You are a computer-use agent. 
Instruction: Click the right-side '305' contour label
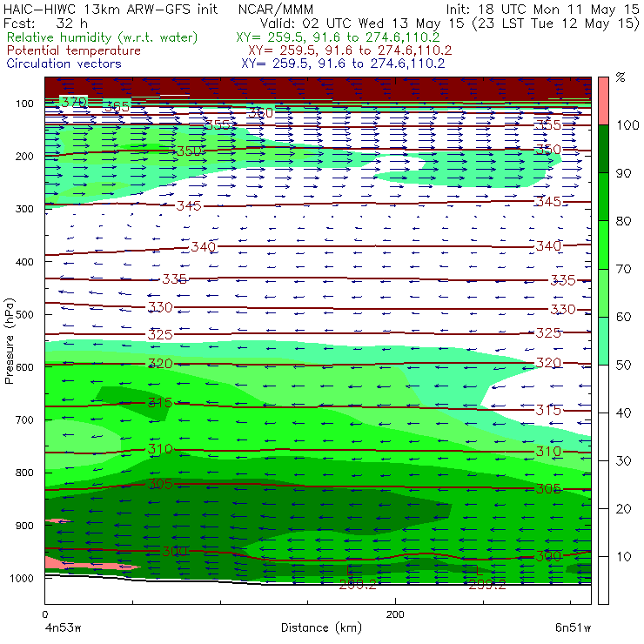tap(548, 489)
